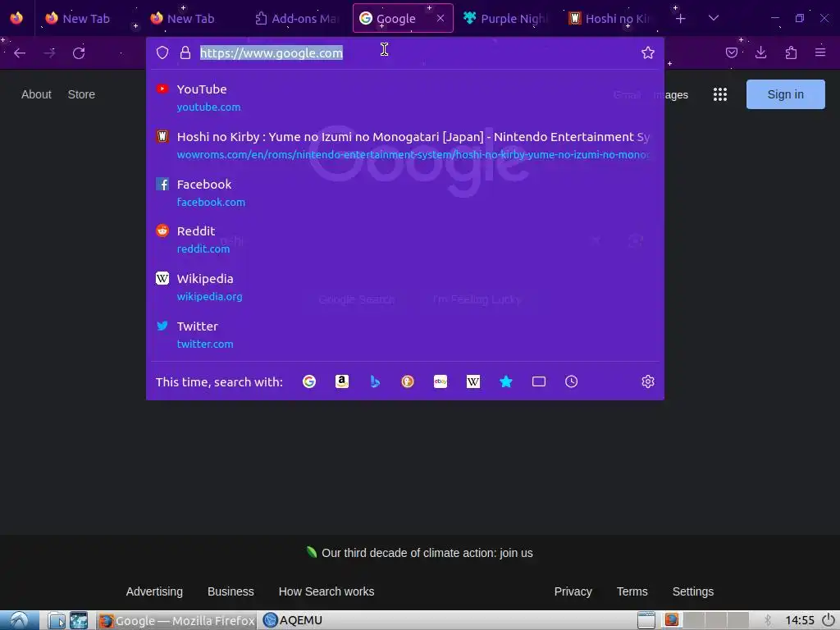Search this time with eBay
Viewport: 840px width, 630px height.
pos(441,381)
